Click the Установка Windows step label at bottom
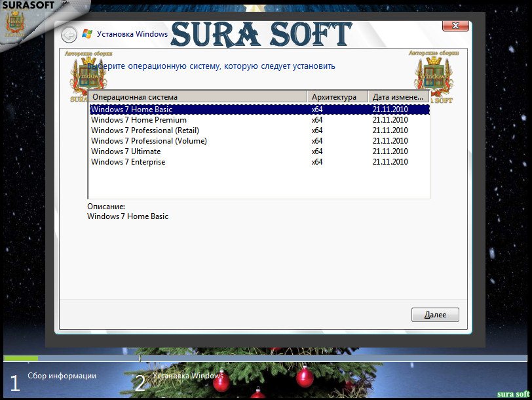The width and height of the screenshot is (532, 400). 188,376
